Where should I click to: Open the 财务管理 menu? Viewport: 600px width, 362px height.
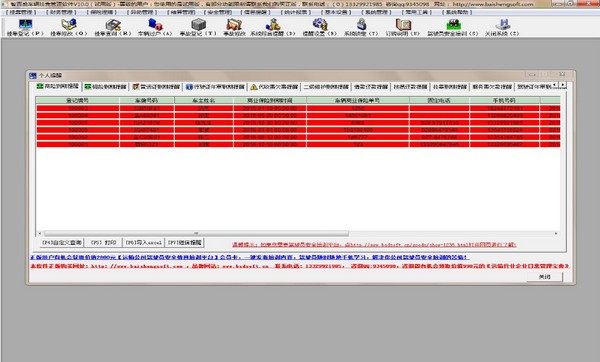(x=61, y=12)
